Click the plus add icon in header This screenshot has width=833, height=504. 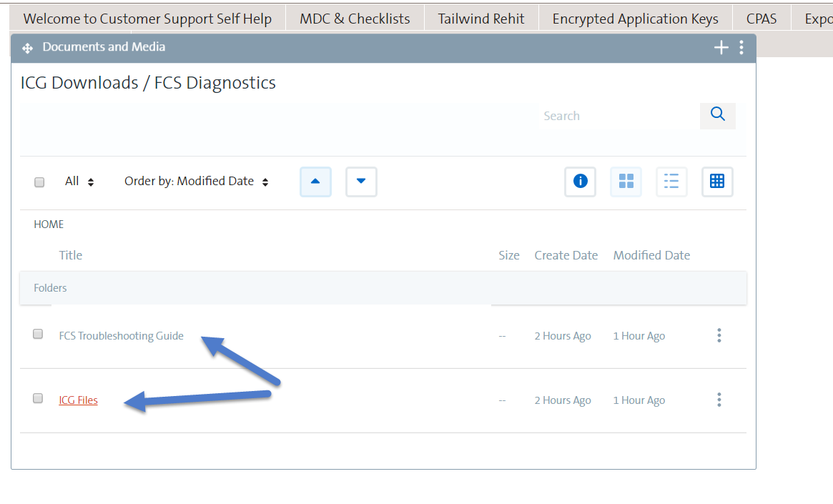721,47
